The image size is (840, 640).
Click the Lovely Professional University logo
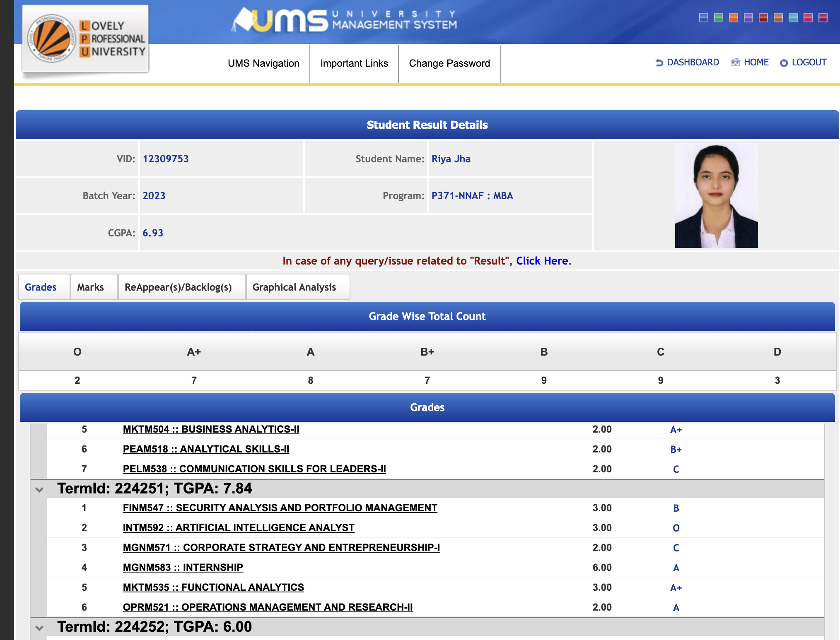pos(85,39)
